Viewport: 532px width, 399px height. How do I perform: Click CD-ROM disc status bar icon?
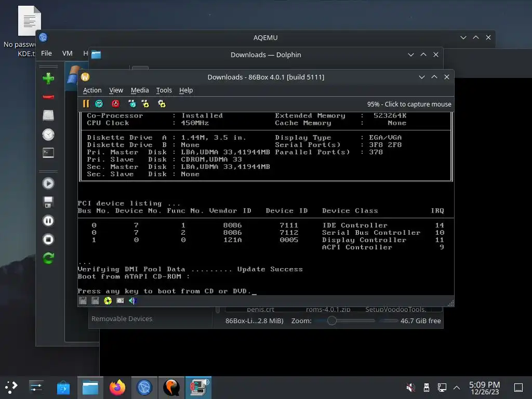(x=108, y=301)
